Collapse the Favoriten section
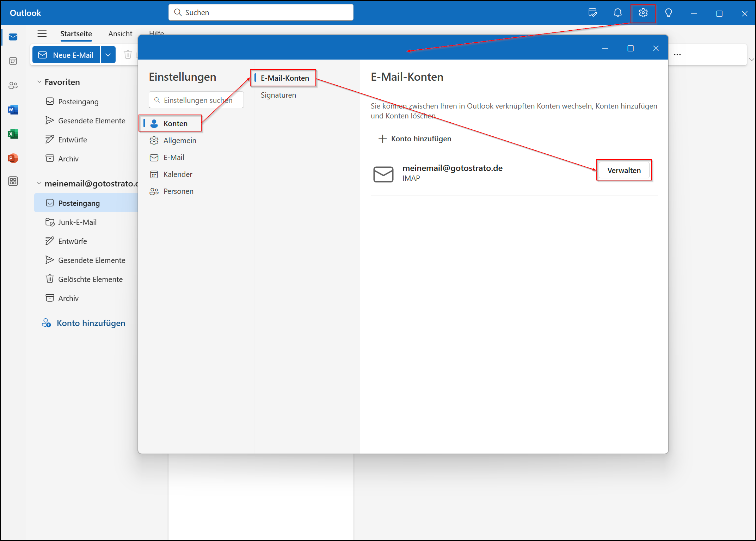The image size is (756, 541). point(39,81)
